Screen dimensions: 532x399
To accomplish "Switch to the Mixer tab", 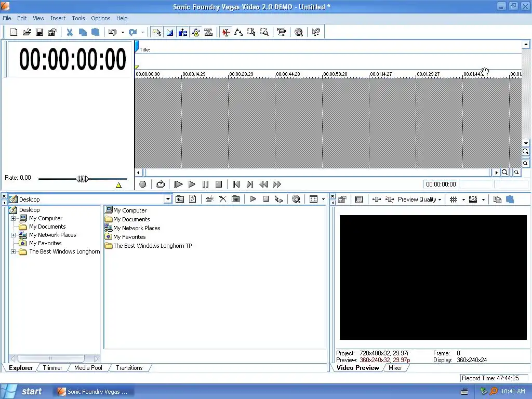I will (395, 368).
